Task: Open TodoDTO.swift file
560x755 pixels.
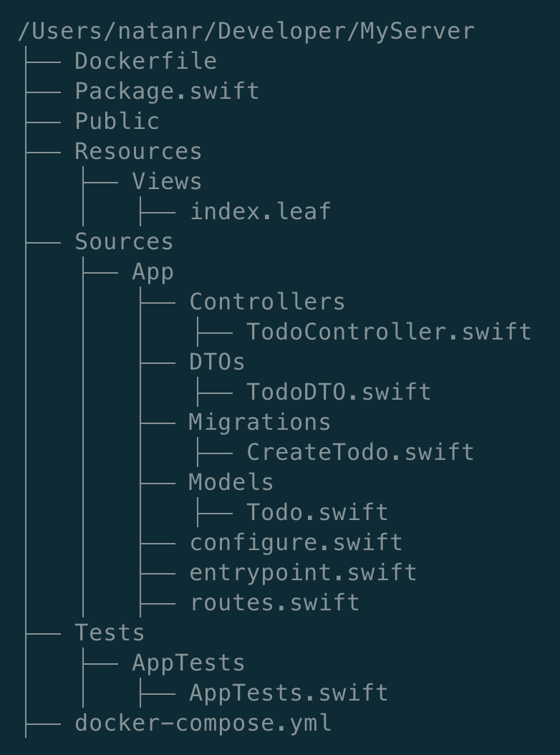Action: click(339, 393)
